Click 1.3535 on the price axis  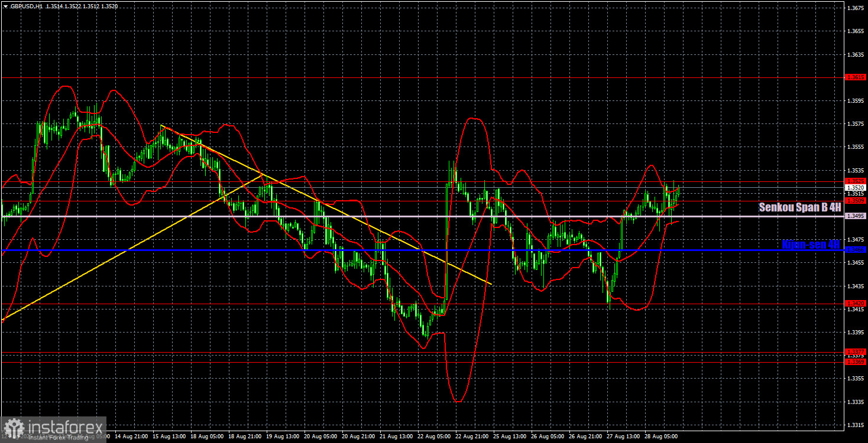tap(856, 170)
